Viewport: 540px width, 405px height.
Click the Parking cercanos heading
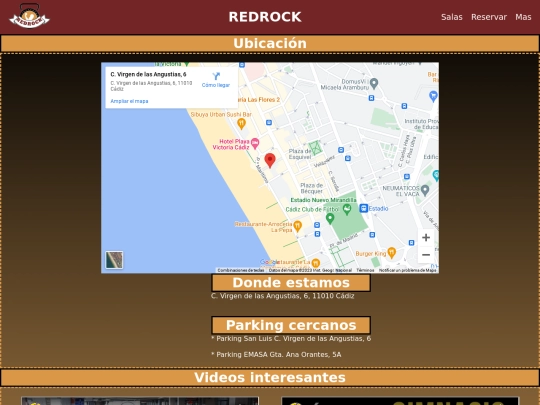291,325
